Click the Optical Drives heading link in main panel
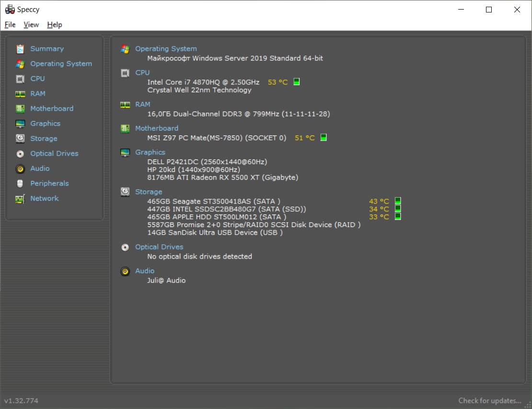The image size is (532, 409). click(x=159, y=247)
